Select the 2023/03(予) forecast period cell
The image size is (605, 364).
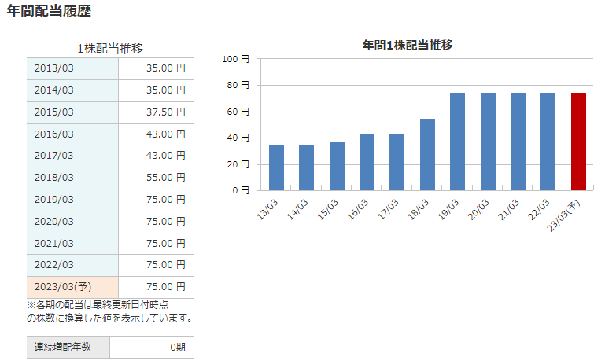(72, 287)
